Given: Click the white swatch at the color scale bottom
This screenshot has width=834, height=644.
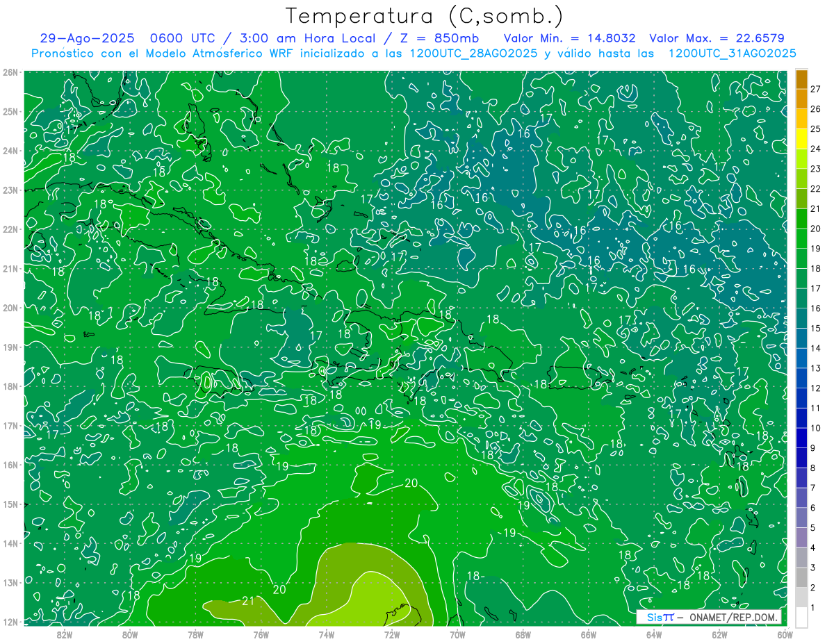Looking at the screenshot, I should (x=801, y=617).
